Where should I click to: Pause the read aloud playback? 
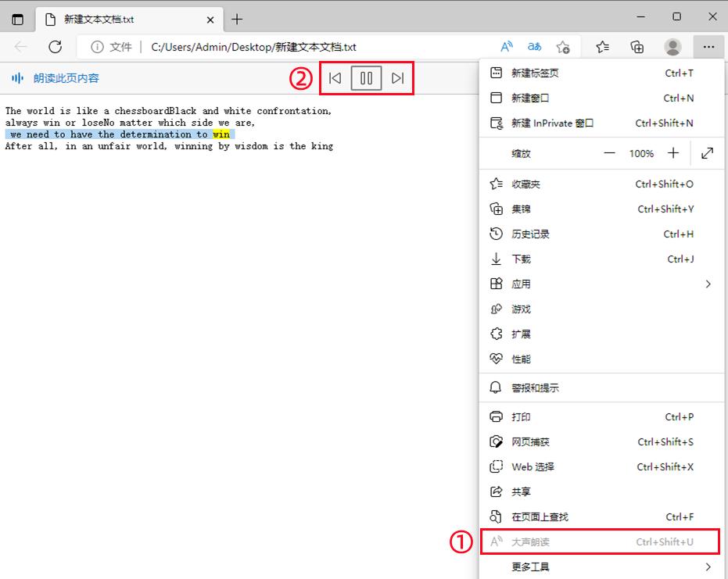click(x=366, y=77)
